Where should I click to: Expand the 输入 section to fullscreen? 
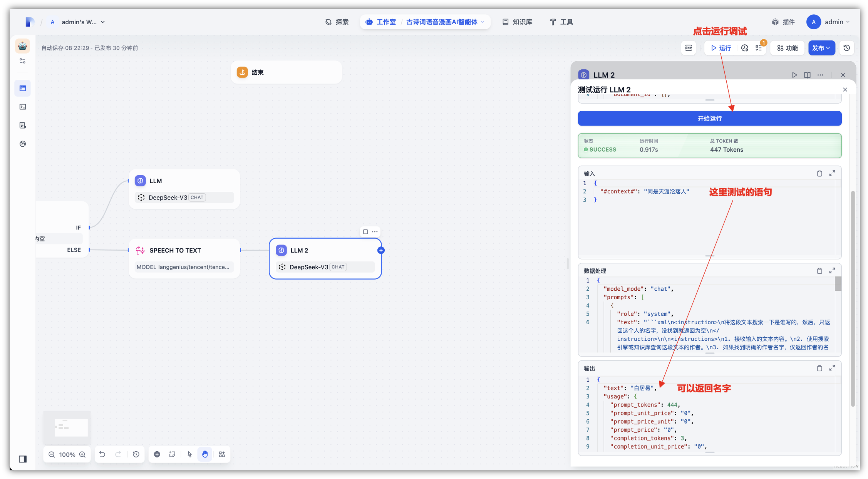[x=832, y=173]
